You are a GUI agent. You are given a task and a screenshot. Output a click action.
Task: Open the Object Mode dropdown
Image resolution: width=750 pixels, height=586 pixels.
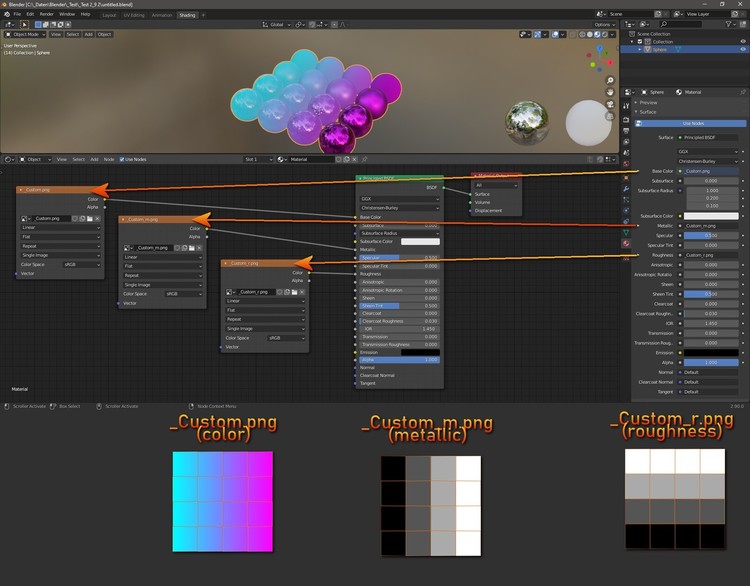[28, 33]
